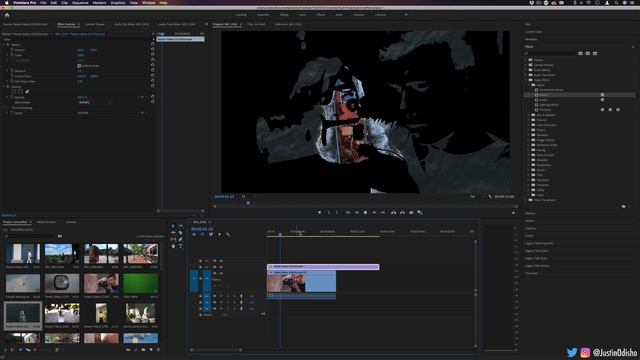
Task: Select the Extract effect in the Adjust folder
Action: 544,95
